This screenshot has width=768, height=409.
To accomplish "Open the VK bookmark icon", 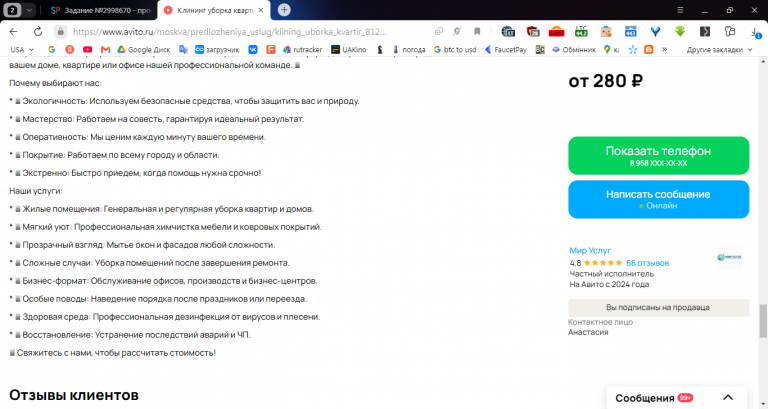I will pos(253,49).
